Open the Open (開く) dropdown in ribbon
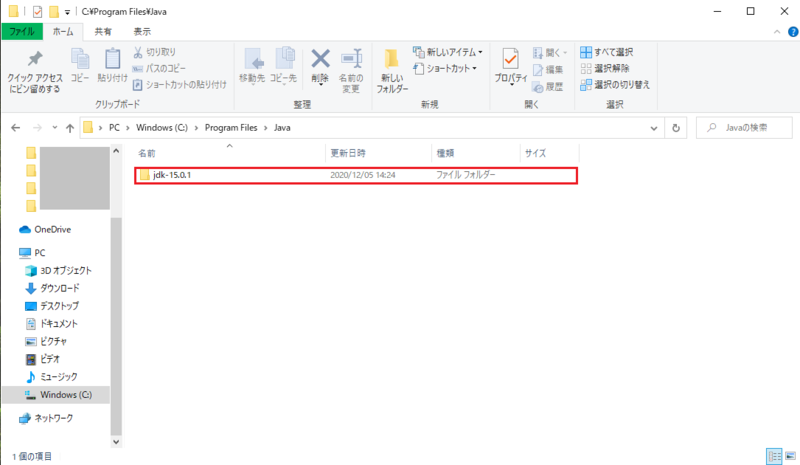 550,53
